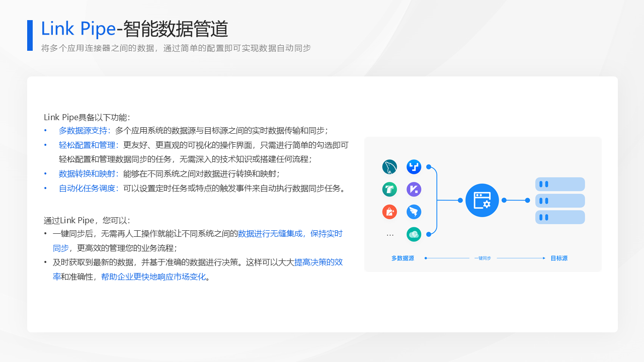Click the purple K letter app icon
Viewport: 644px width, 362px height.
(x=414, y=190)
